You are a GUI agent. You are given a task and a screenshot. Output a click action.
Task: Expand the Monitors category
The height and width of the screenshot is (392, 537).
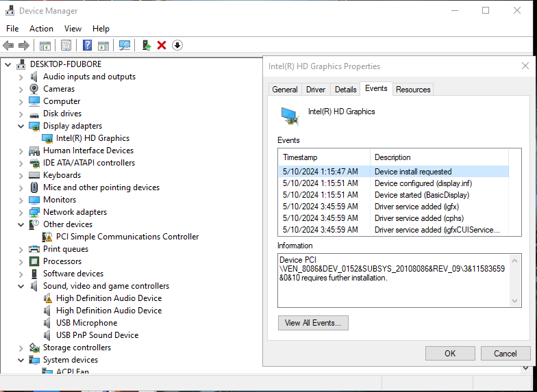point(21,200)
